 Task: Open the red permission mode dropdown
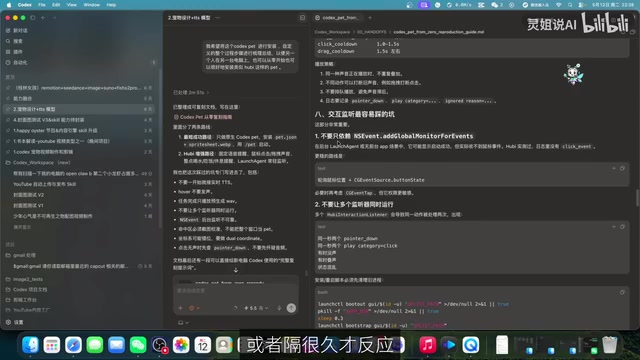194,308
